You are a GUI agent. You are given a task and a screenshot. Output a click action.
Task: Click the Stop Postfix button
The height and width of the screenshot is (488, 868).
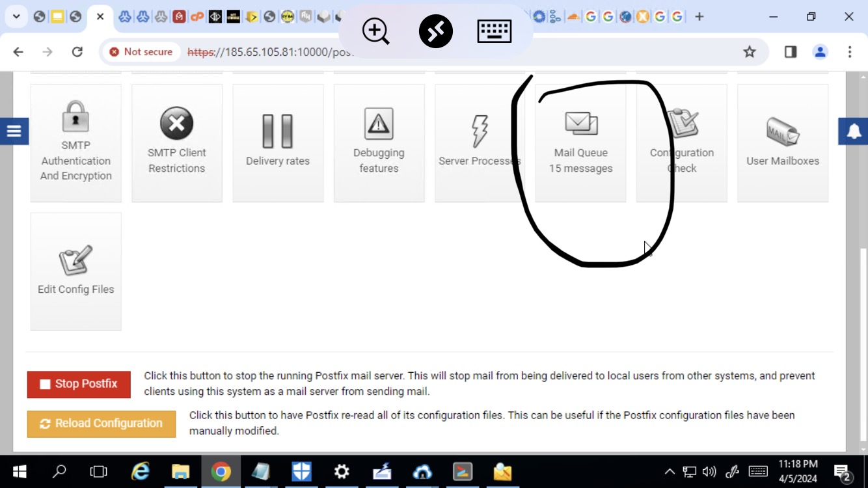(x=79, y=384)
